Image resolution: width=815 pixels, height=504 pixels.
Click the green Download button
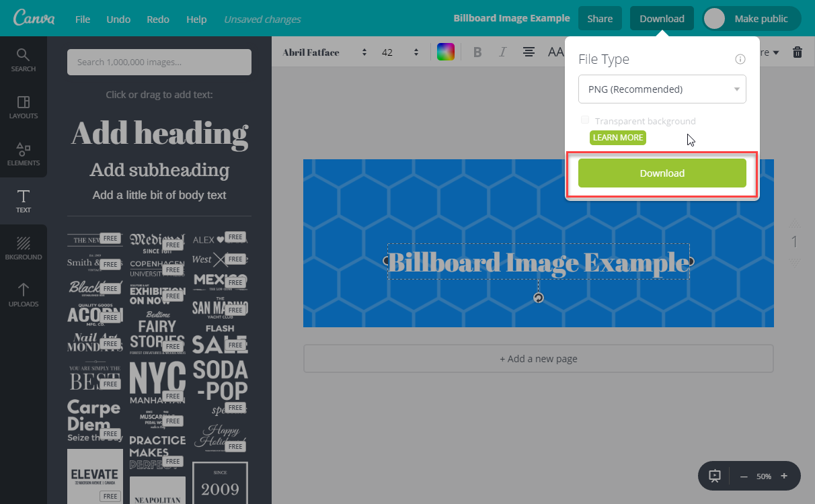tap(662, 173)
